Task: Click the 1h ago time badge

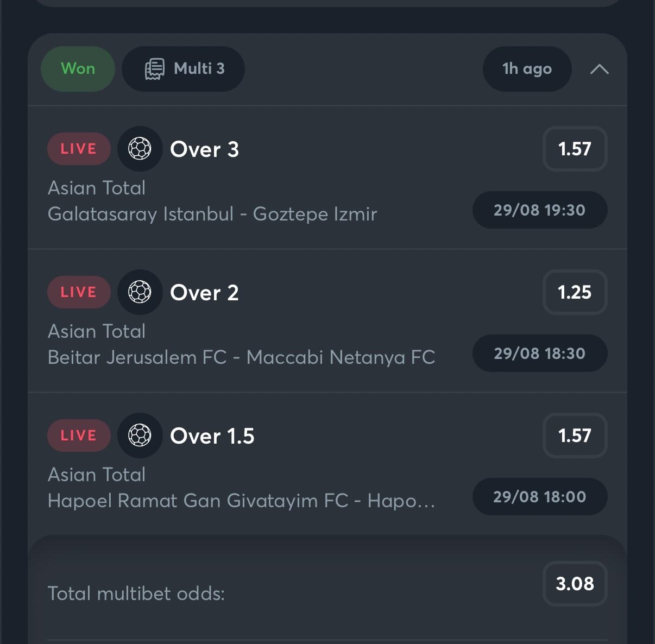Action: point(527,69)
